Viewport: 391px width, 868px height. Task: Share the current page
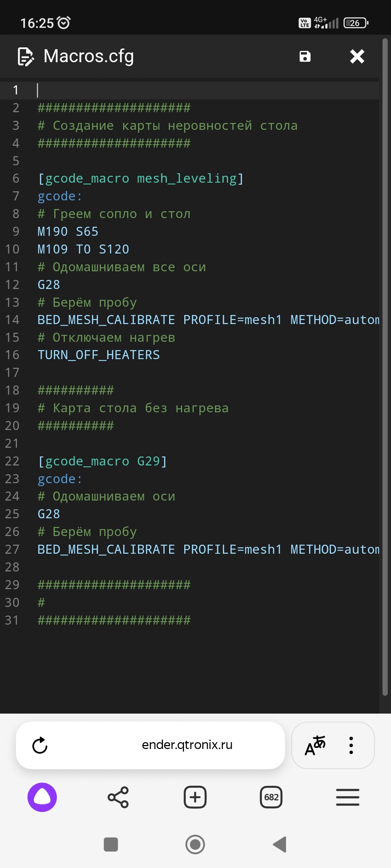[118, 797]
